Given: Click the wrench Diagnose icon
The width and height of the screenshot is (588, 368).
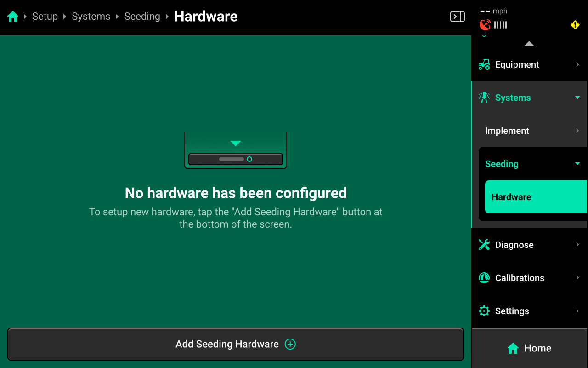Looking at the screenshot, I should [484, 245].
